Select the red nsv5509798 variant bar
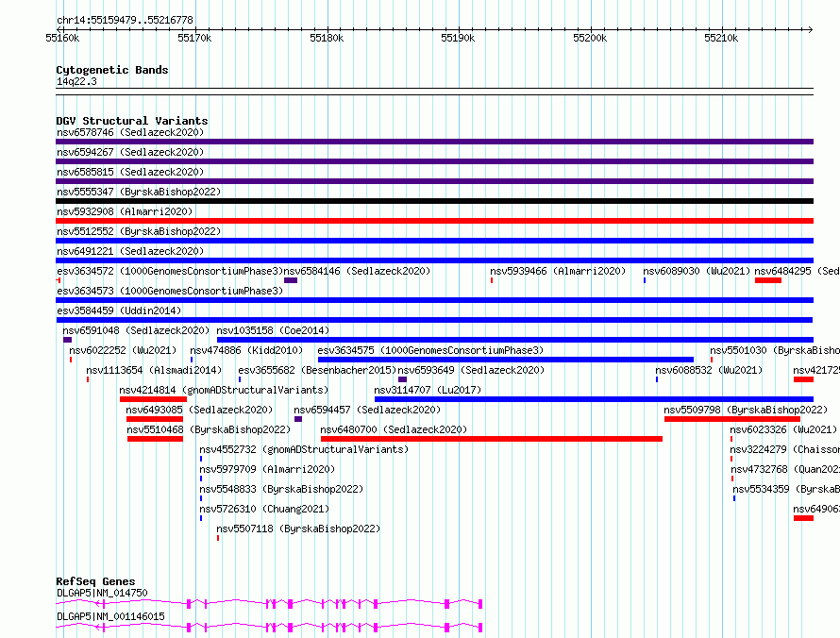The width and height of the screenshot is (840, 638). click(x=732, y=419)
